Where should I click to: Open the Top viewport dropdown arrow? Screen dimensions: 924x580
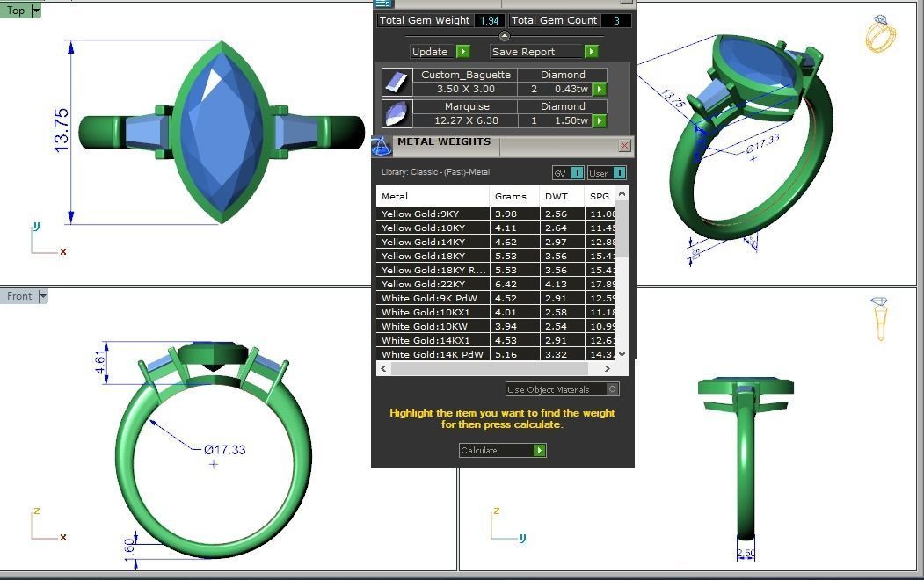pyautogui.click(x=36, y=10)
